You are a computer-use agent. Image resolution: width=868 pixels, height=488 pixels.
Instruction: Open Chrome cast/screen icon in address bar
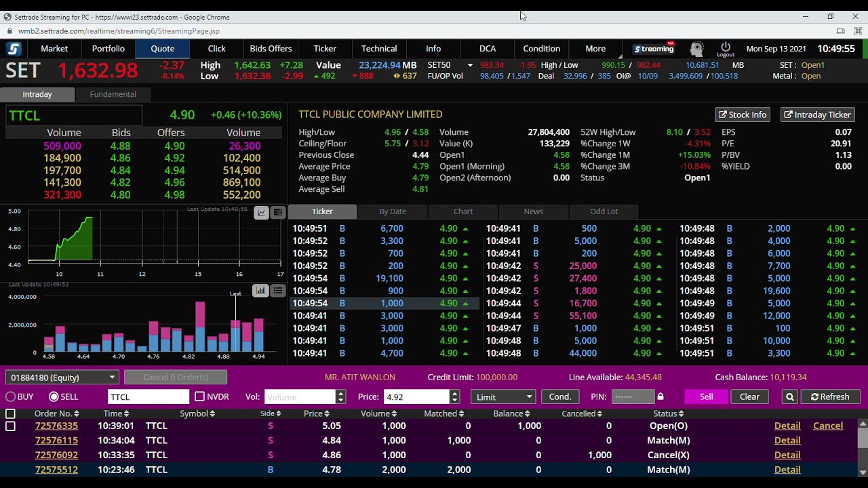[841, 31]
